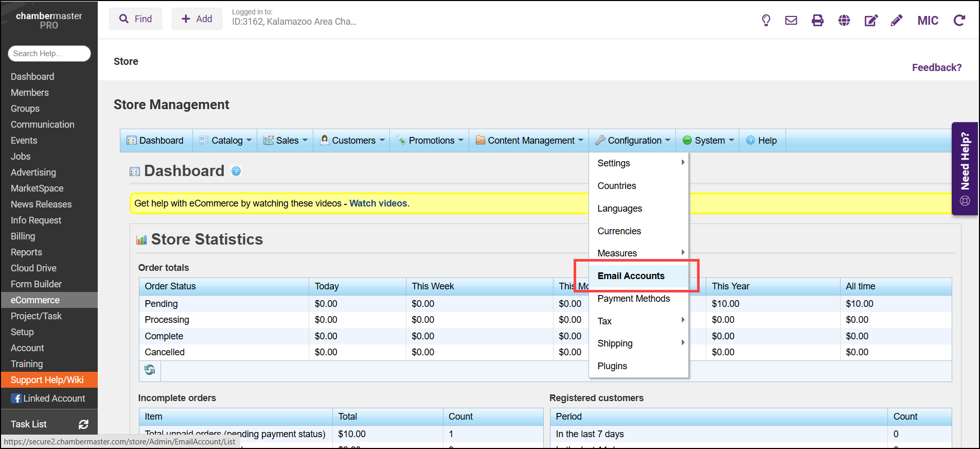The height and width of the screenshot is (449, 980).
Task: Click the Feedback? link
Action: 936,67
